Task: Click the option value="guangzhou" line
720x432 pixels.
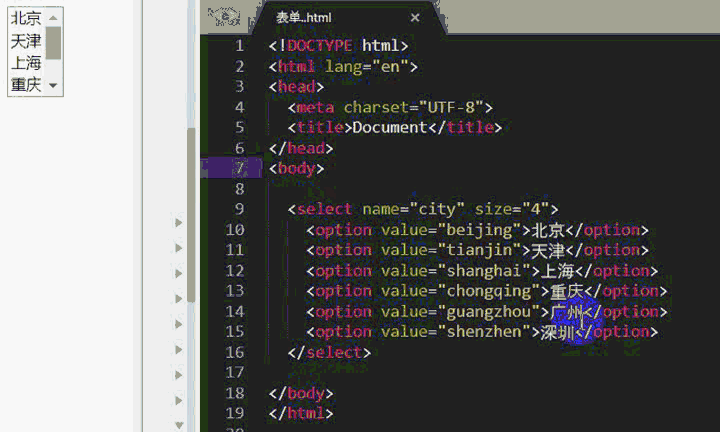Action: pyautogui.click(x=486, y=312)
